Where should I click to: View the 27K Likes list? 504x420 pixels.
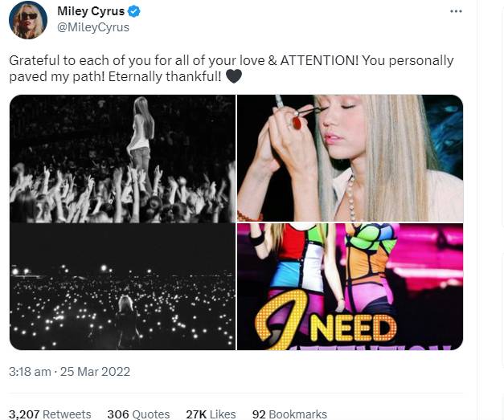[211, 414]
